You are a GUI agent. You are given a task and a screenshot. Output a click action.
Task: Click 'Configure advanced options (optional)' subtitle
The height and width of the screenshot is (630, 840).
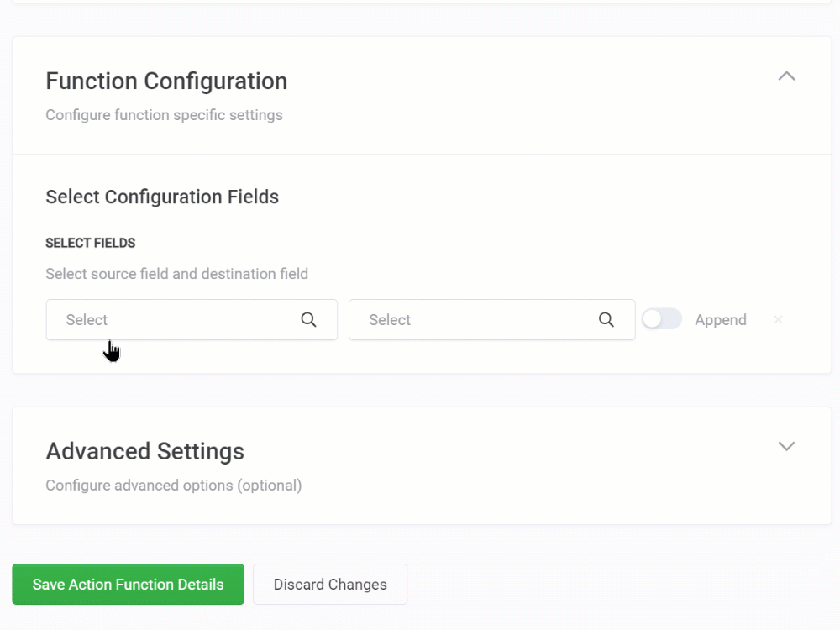click(x=173, y=486)
